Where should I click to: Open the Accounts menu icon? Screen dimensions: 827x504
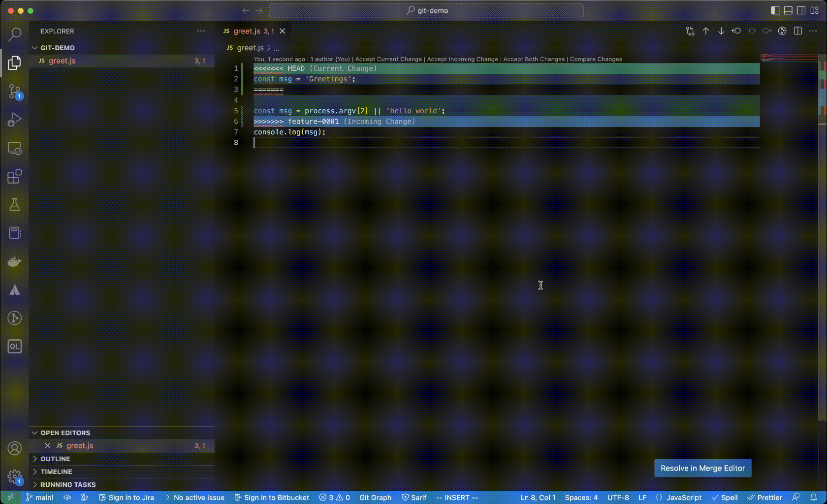[15, 448]
